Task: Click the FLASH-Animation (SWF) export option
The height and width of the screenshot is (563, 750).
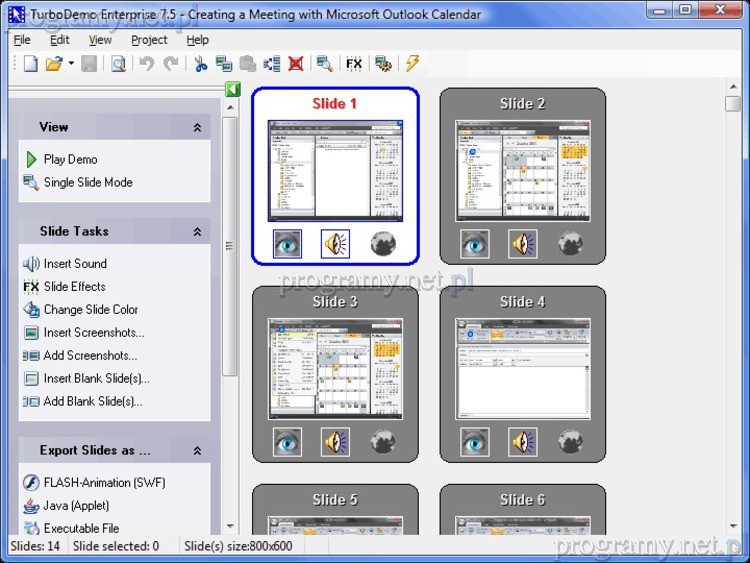Action: click(104, 482)
